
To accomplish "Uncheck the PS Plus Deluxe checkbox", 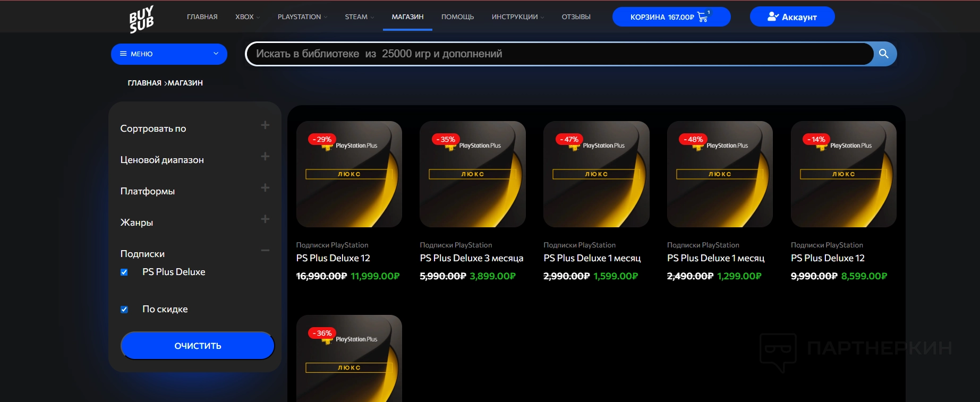I will [x=124, y=272].
